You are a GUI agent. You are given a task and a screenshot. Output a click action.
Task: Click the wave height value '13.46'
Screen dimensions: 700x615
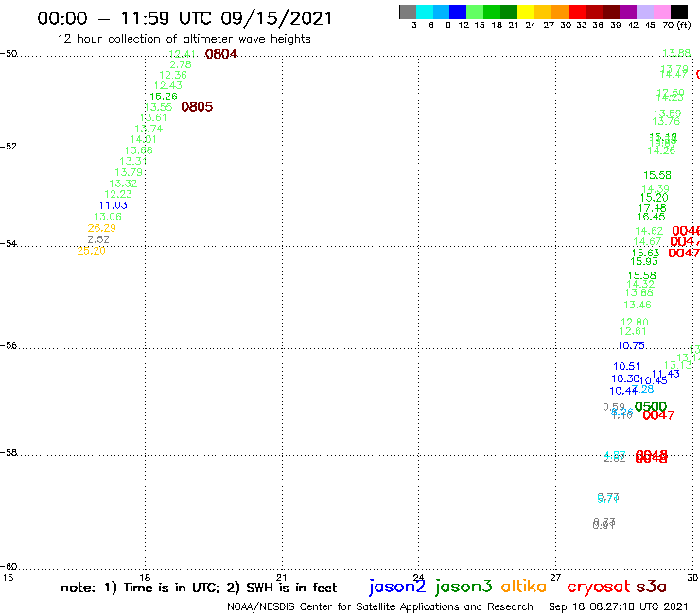638,306
